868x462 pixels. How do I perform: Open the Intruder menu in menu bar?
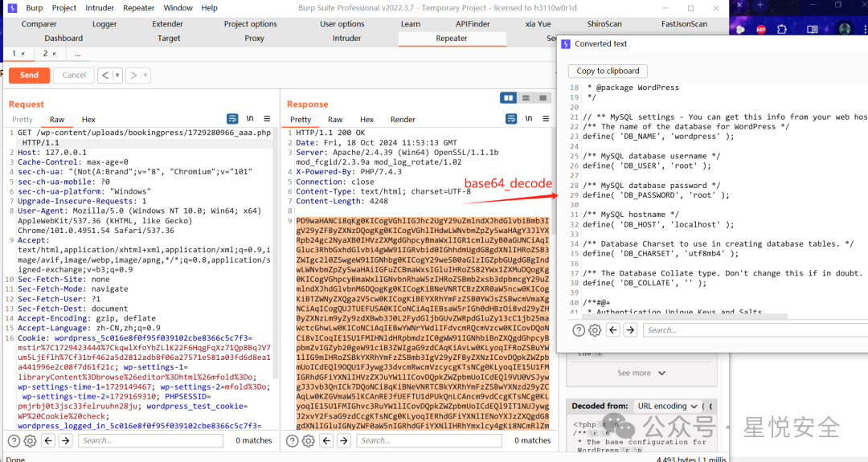coord(100,8)
